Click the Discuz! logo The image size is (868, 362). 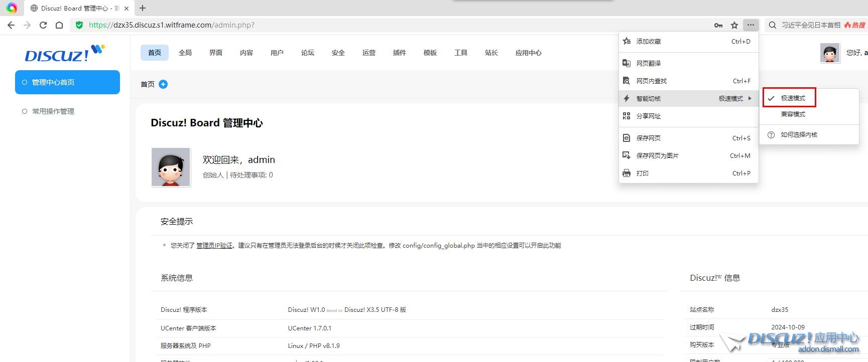(64, 53)
